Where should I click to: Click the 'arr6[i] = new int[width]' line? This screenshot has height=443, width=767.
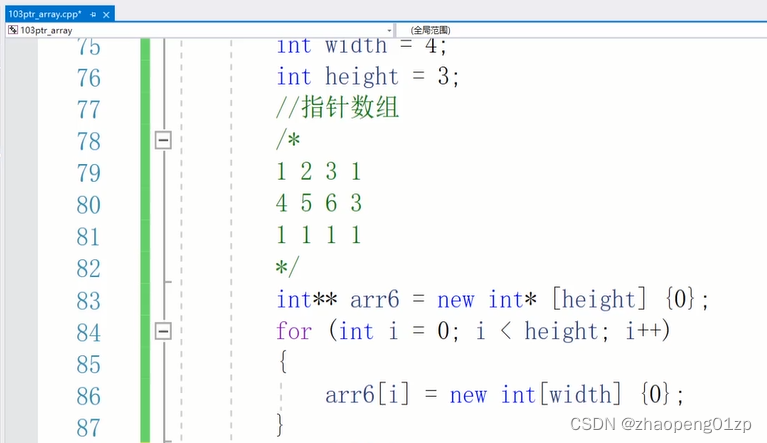tap(504, 395)
